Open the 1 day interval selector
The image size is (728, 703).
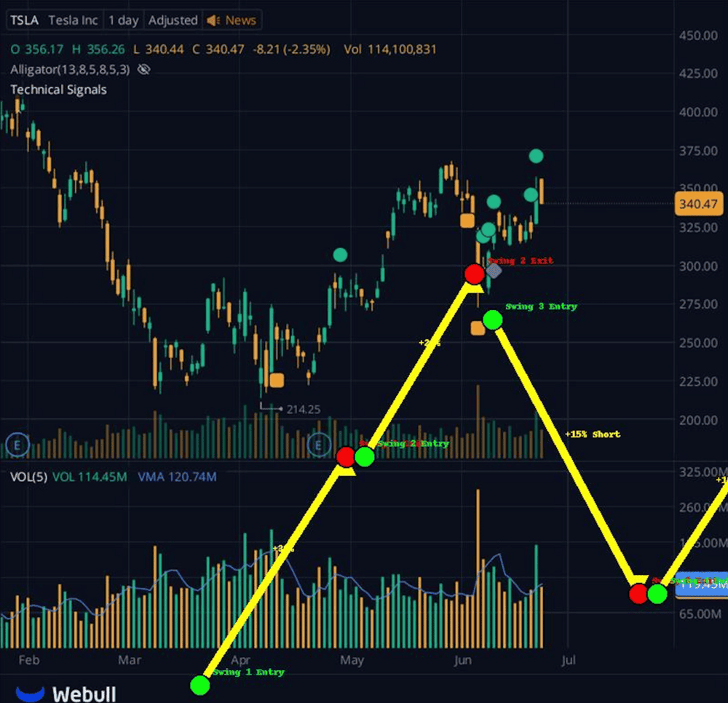[124, 20]
